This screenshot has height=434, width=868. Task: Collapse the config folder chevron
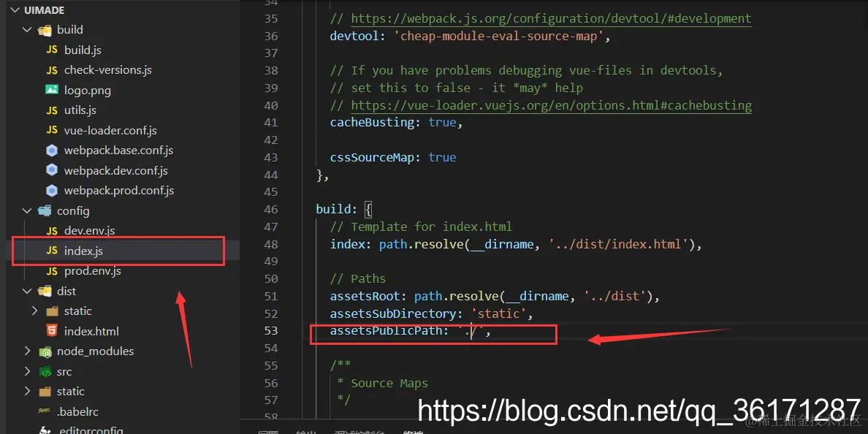[26, 211]
